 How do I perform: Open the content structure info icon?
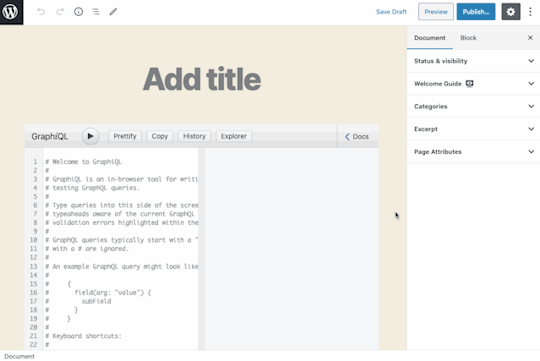[79, 12]
